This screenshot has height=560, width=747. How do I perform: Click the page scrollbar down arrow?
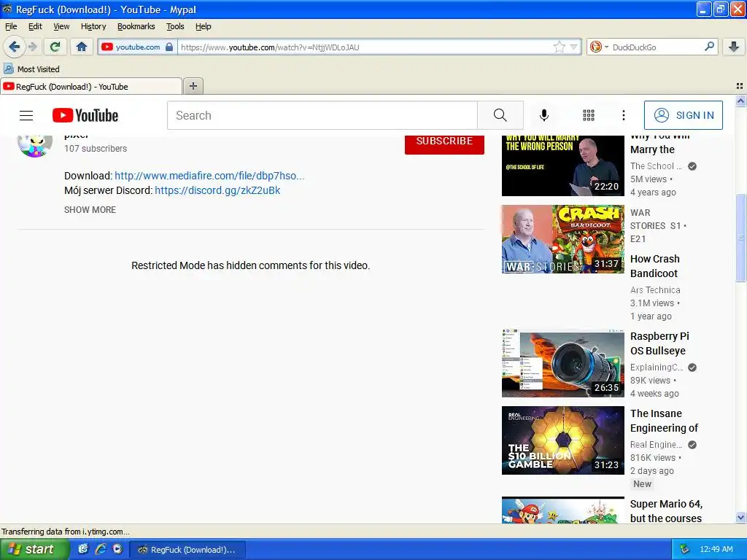tap(740, 518)
